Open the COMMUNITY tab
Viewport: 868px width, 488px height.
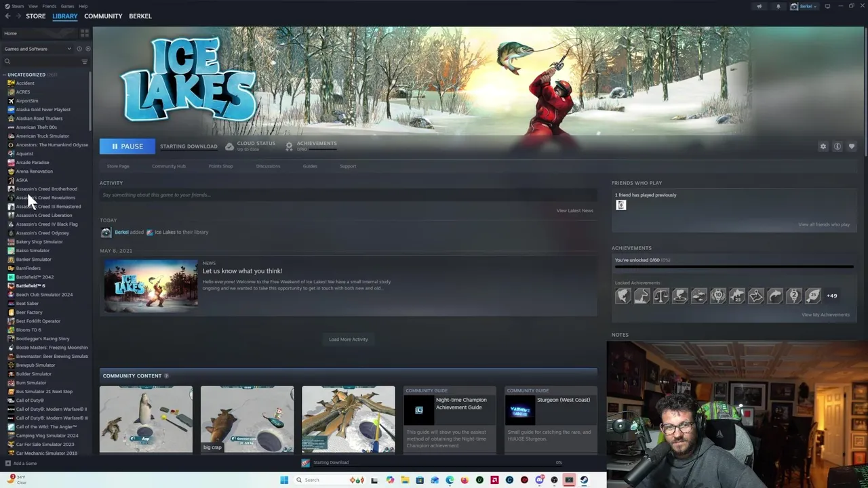[103, 16]
